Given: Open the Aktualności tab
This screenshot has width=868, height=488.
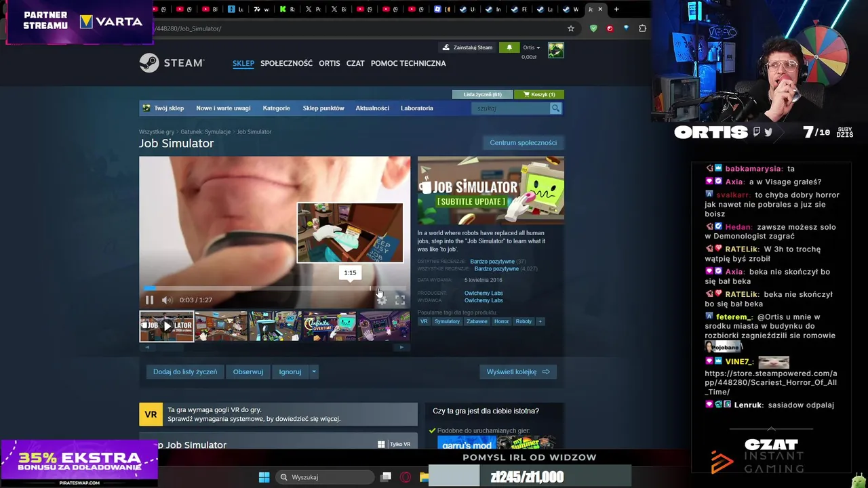Looking at the screenshot, I should tap(372, 108).
